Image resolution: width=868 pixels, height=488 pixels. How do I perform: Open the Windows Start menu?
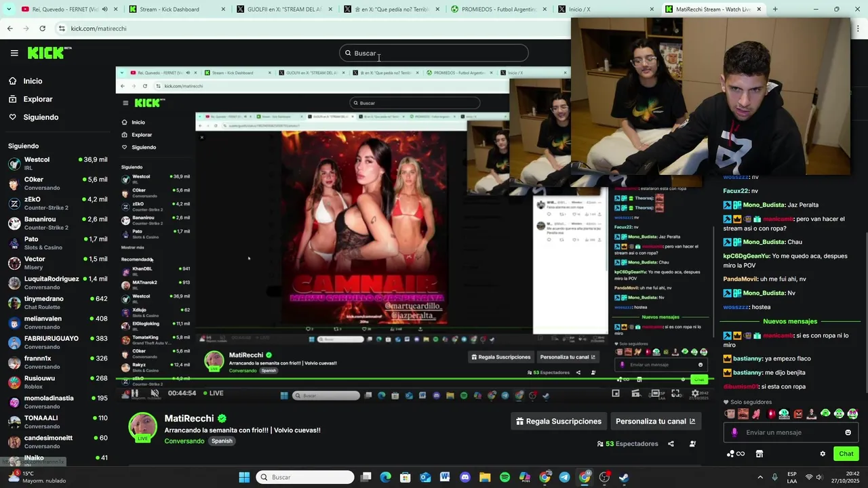pyautogui.click(x=244, y=477)
